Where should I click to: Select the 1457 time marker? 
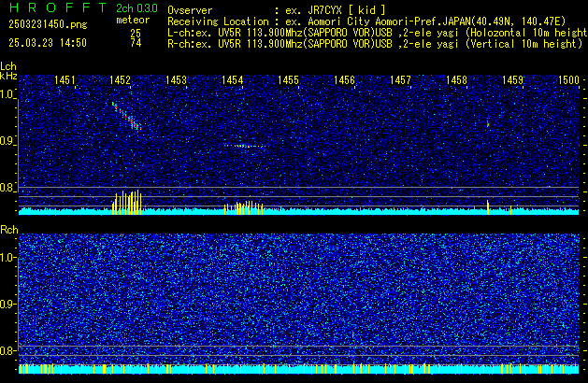[400, 80]
